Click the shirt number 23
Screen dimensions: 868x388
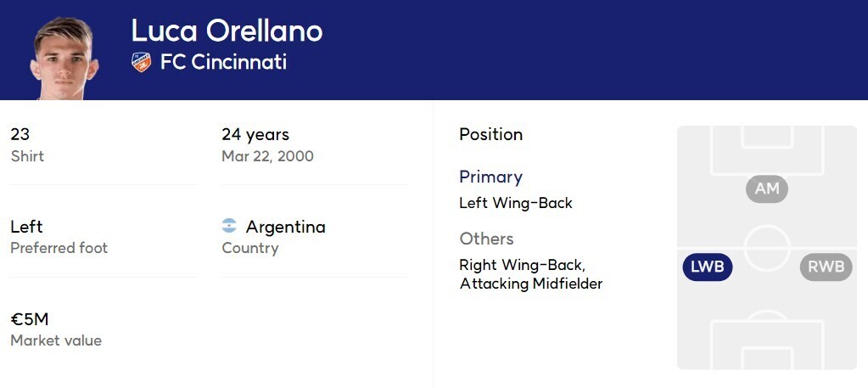pos(20,134)
